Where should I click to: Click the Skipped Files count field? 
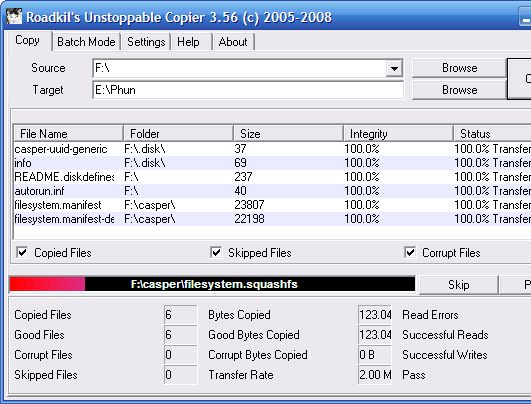tap(180, 375)
